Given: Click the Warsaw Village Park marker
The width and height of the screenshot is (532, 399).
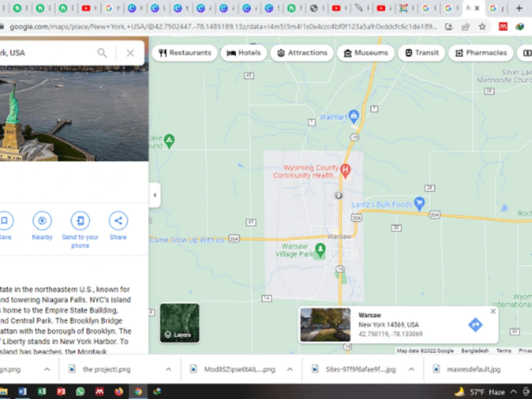Looking at the screenshot, I should 320,250.
